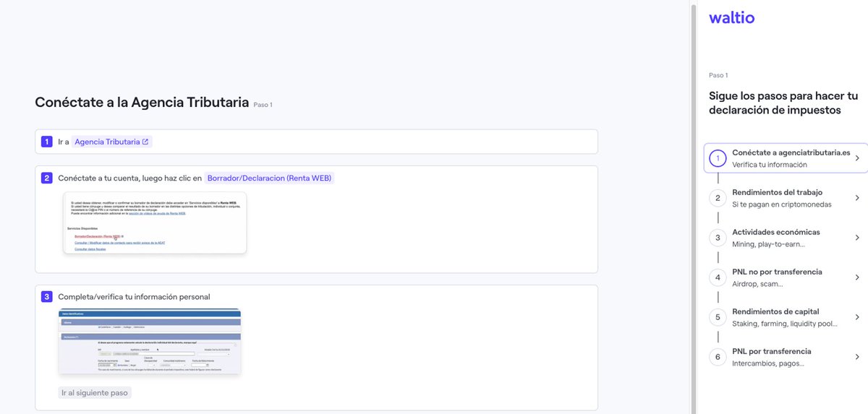868x414 pixels.
Task: Select step 'PNL por transferencia'
Action: [x=786, y=357]
